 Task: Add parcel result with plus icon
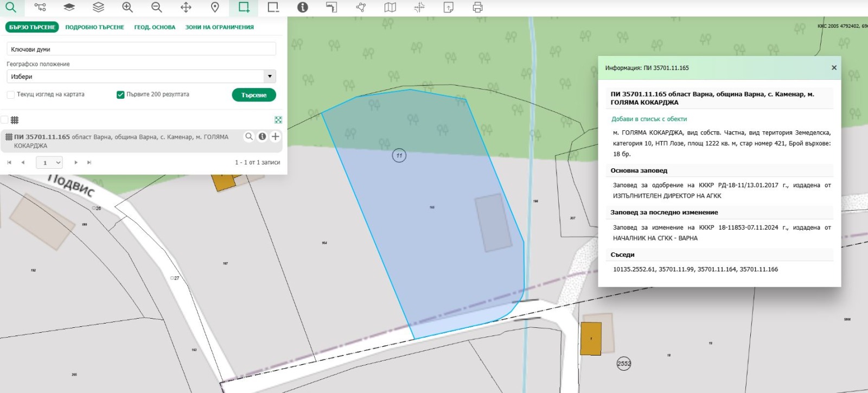coord(276,137)
